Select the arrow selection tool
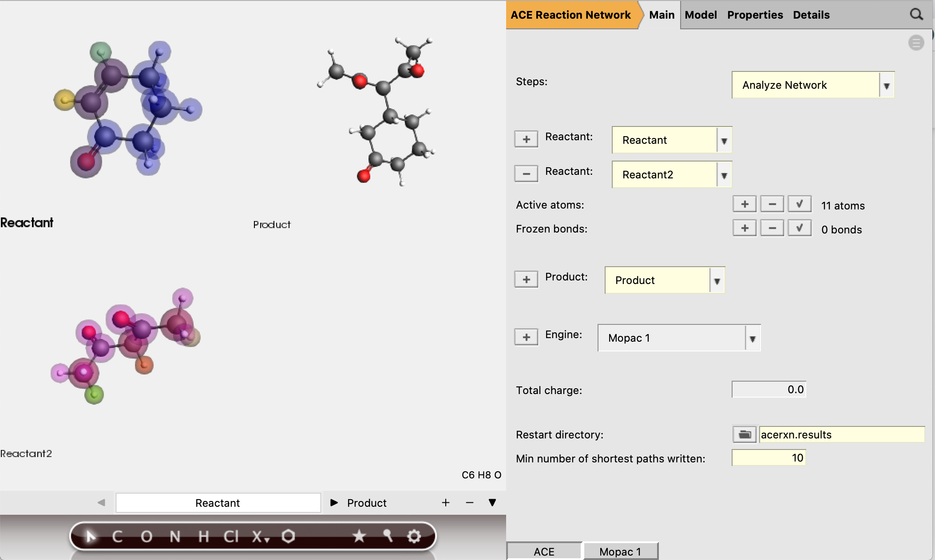Image resolution: width=935 pixels, height=560 pixels. click(91, 536)
